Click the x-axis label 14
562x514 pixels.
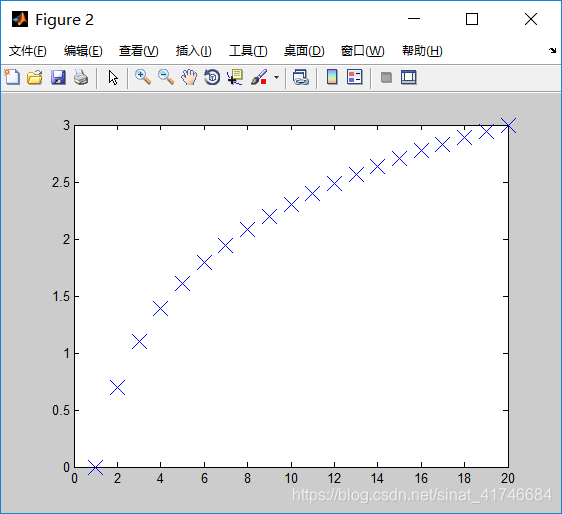pyautogui.click(x=377, y=478)
